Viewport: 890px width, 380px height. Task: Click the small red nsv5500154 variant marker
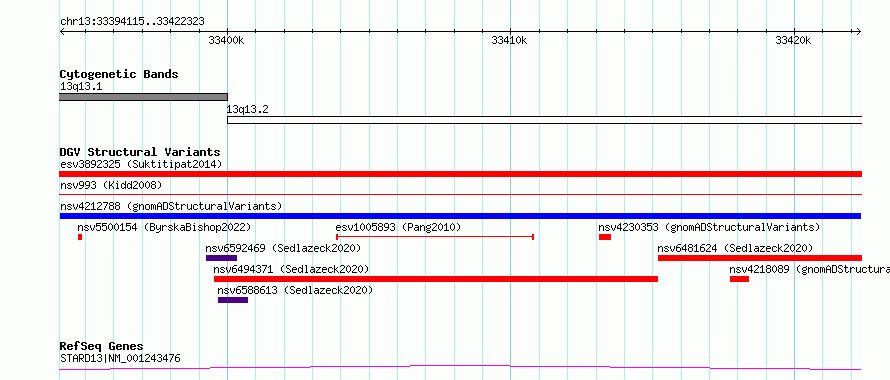[80, 237]
